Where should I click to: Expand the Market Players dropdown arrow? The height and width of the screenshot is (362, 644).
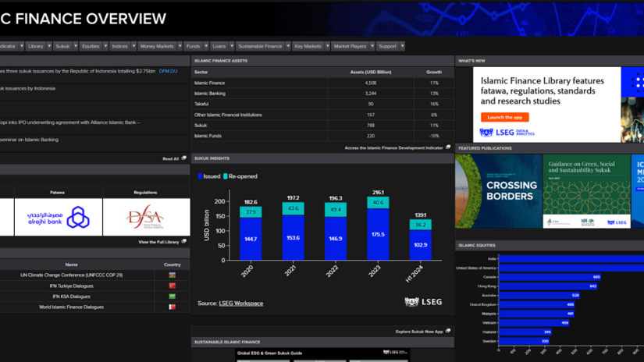pos(372,46)
